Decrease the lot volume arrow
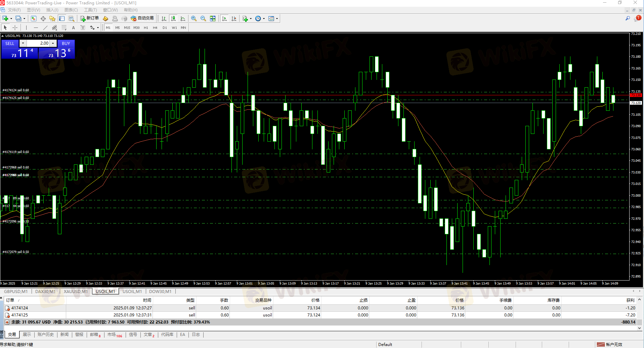Screen dimensions: 644x348 tap(23, 43)
